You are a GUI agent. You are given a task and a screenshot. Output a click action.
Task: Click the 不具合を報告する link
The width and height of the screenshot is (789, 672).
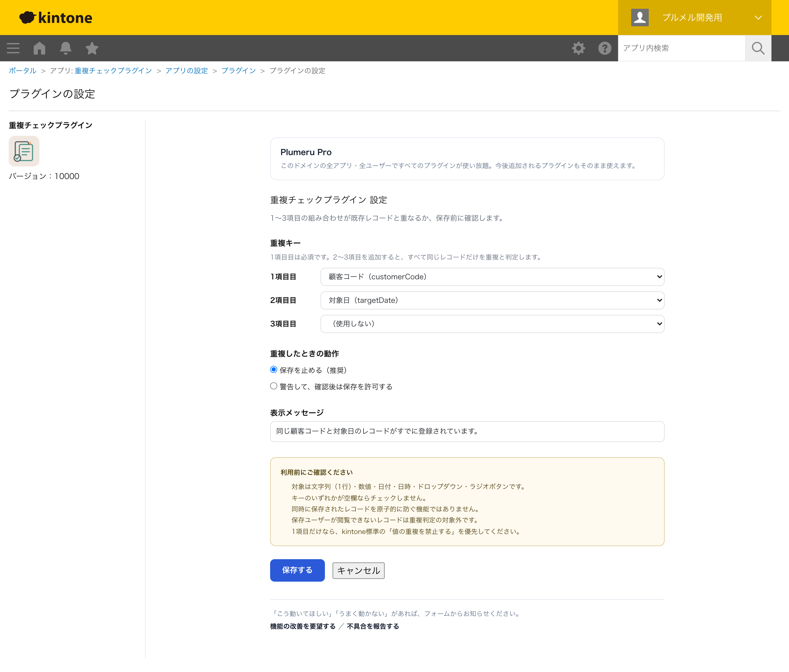coord(373,626)
